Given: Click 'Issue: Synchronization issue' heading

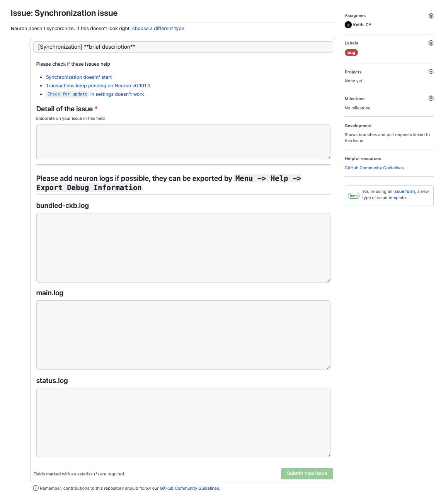Looking at the screenshot, I should [64, 13].
